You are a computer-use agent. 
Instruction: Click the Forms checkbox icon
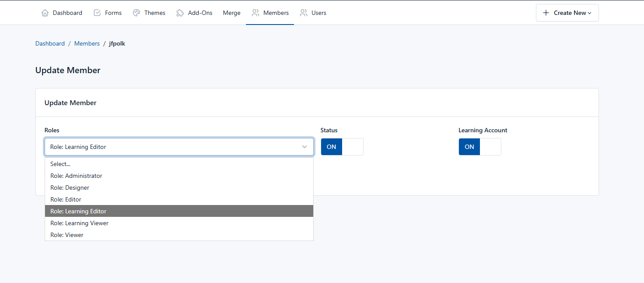[x=97, y=13]
